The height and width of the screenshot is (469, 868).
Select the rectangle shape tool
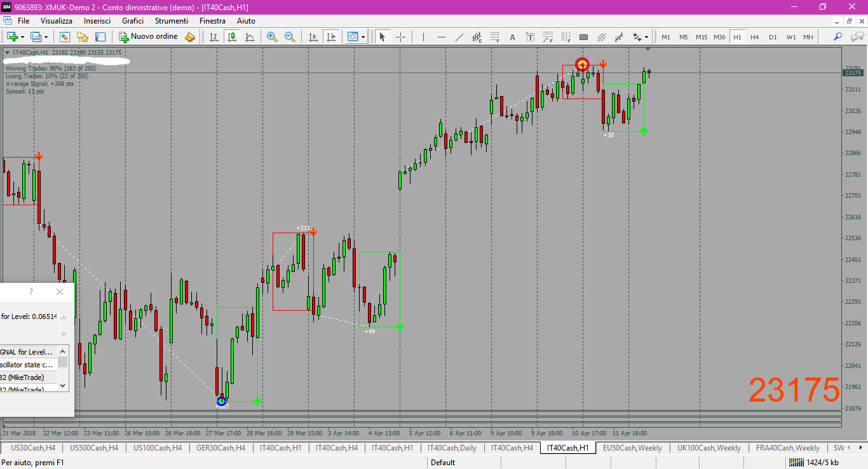point(584,37)
